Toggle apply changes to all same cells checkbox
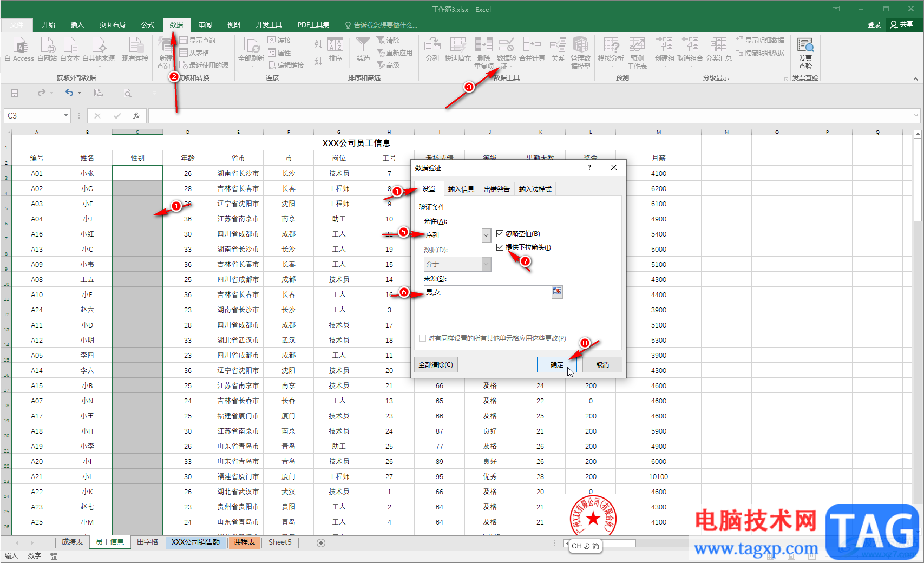Image resolution: width=924 pixels, height=563 pixels. [422, 338]
